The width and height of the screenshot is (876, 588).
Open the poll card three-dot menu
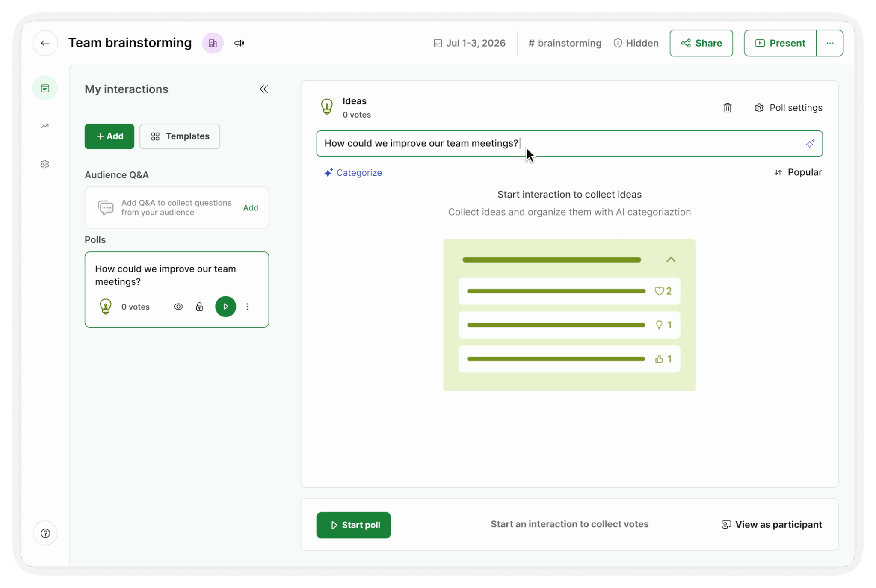(247, 307)
